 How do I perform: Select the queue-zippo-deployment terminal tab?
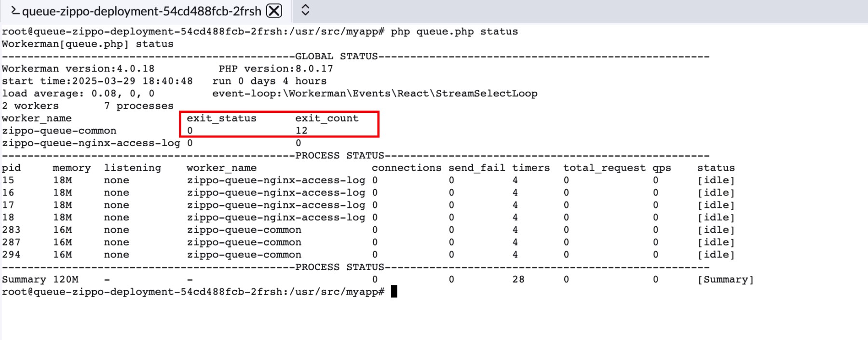point(145,11)
